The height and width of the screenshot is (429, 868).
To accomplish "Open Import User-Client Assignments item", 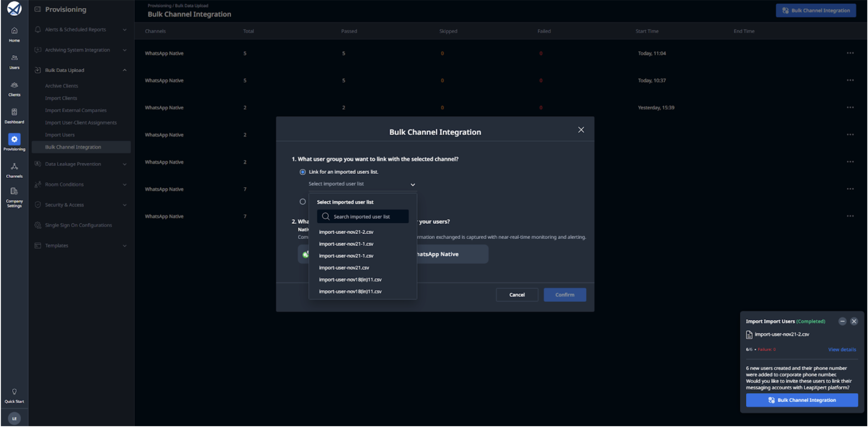I will [x=81, y=123].
